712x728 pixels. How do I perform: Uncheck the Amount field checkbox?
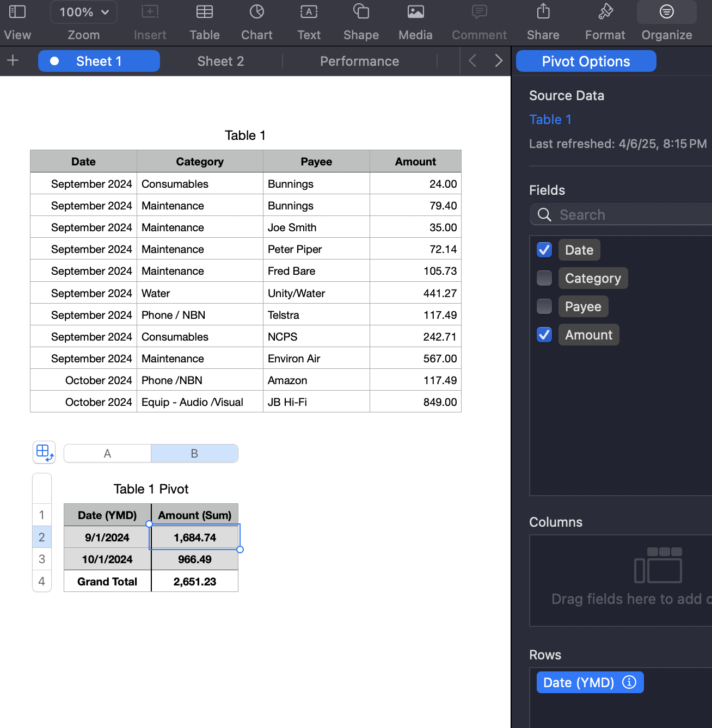point(544,335)
